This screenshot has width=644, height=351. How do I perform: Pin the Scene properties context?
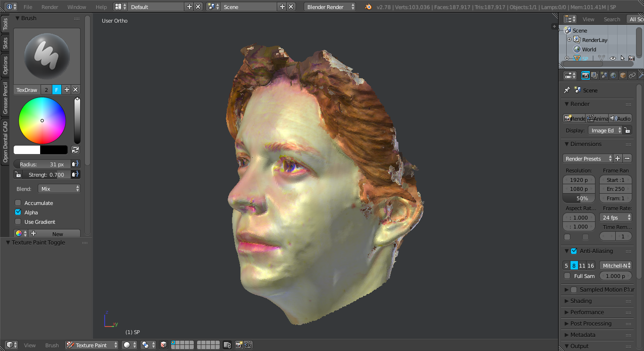click(x=567, y=90)
